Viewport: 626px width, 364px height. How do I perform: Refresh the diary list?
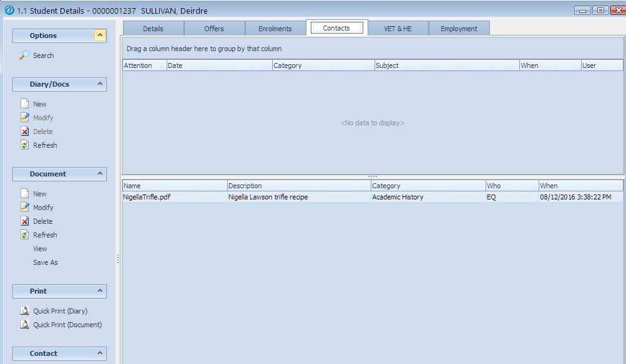[25, 145]
